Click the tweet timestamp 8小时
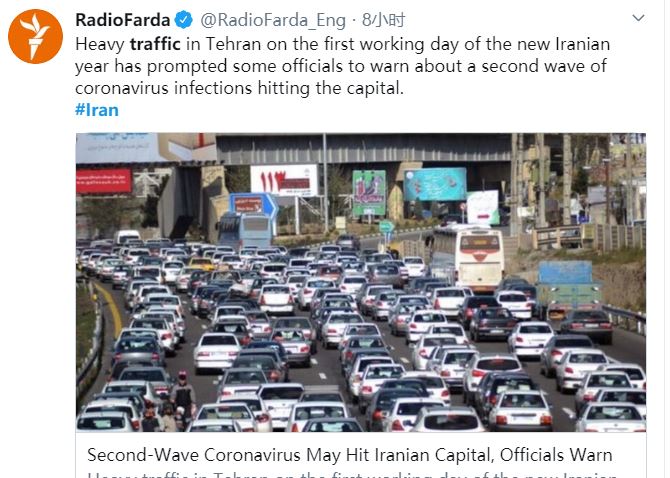The width and height of the screenshot is (670, 478). tap(383, 20)
